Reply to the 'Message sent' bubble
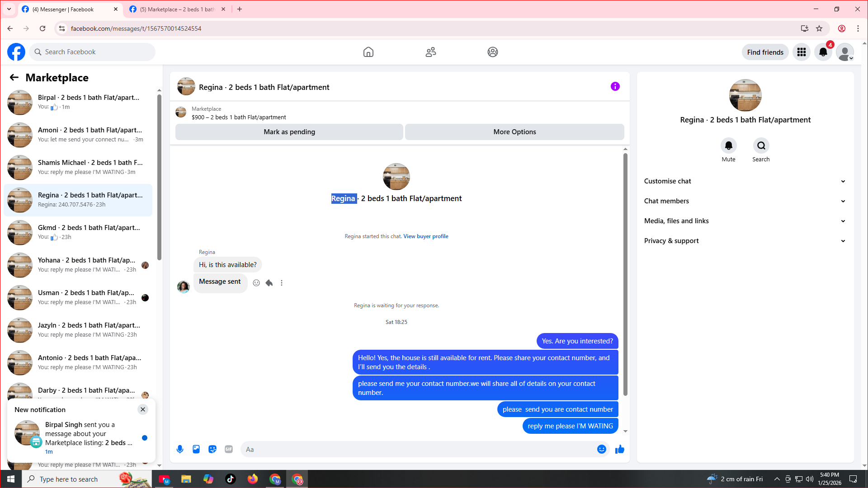868x488 pixels. pyautogui.click(x=269, y=283)
